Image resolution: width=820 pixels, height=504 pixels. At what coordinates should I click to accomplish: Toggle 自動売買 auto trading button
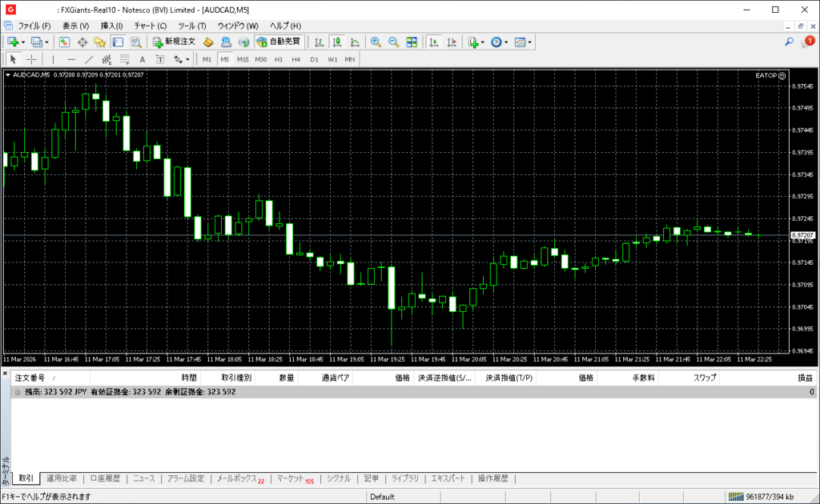tap(279, 42)
